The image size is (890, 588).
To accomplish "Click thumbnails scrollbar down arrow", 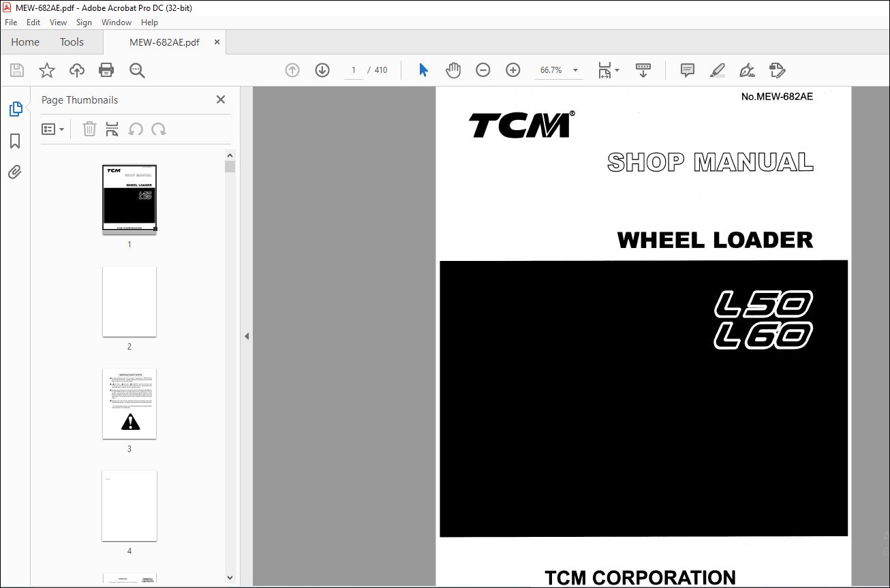I will 230,578.
